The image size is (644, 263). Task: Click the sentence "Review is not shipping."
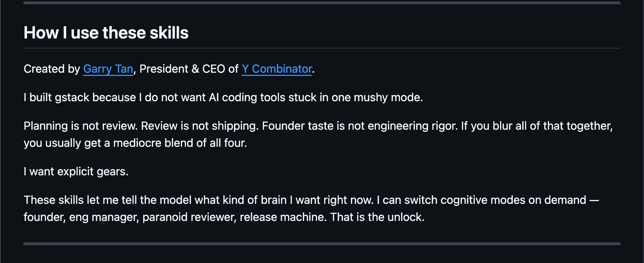point(200,126)
